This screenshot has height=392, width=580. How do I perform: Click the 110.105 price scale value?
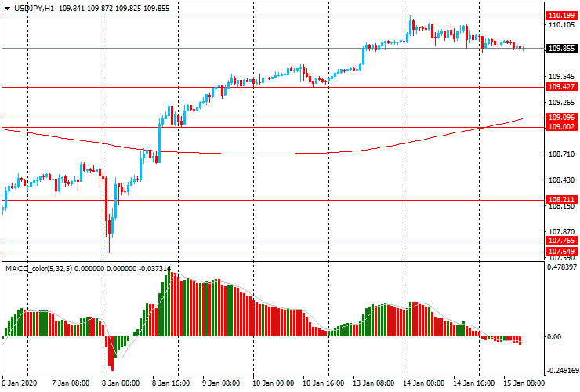(x=561, y=25)
